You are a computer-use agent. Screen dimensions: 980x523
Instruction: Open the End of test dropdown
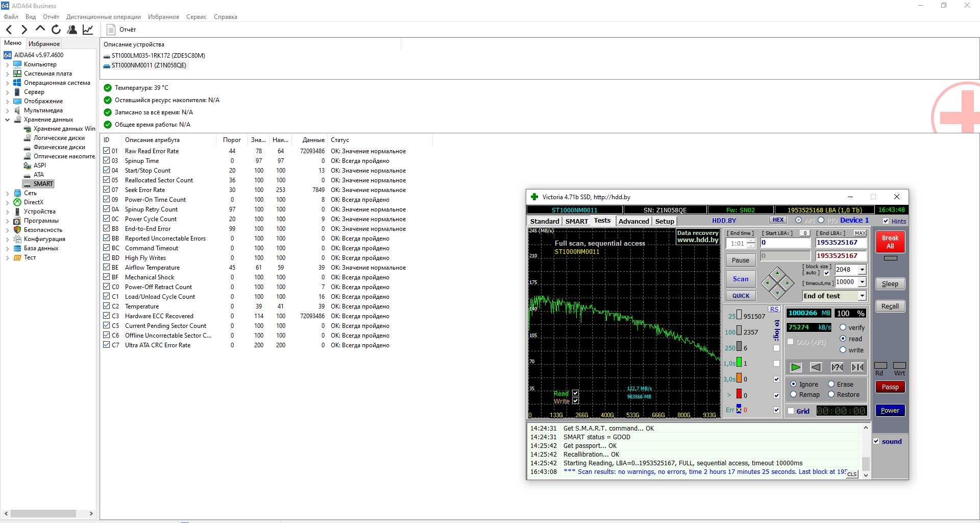click(862, 296)
